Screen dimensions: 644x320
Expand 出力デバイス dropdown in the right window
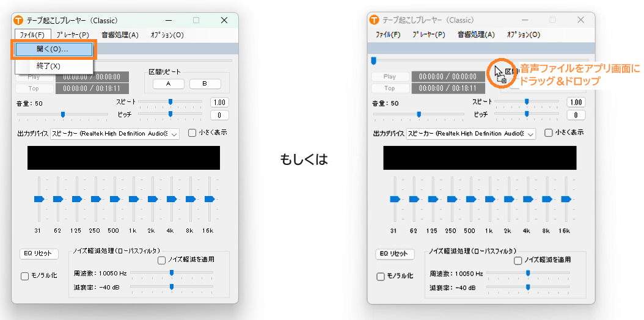coord(530,134)
